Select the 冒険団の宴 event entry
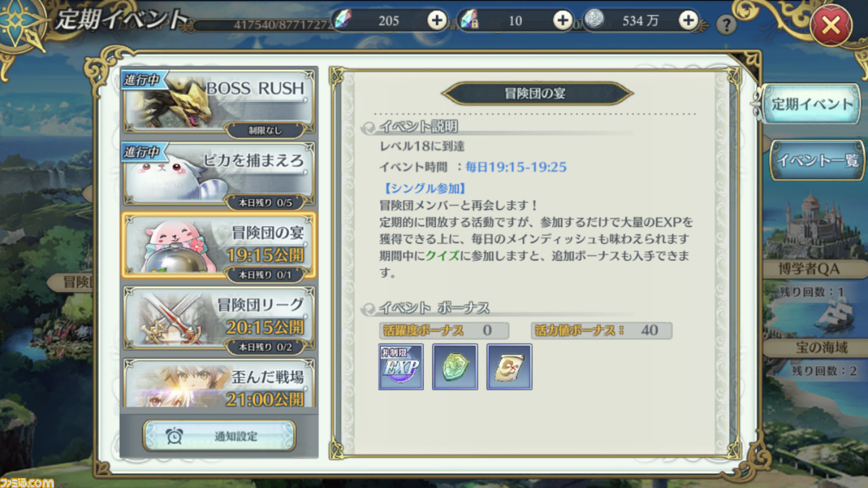Viewport: 868px width, 488px height. point(218,245)
